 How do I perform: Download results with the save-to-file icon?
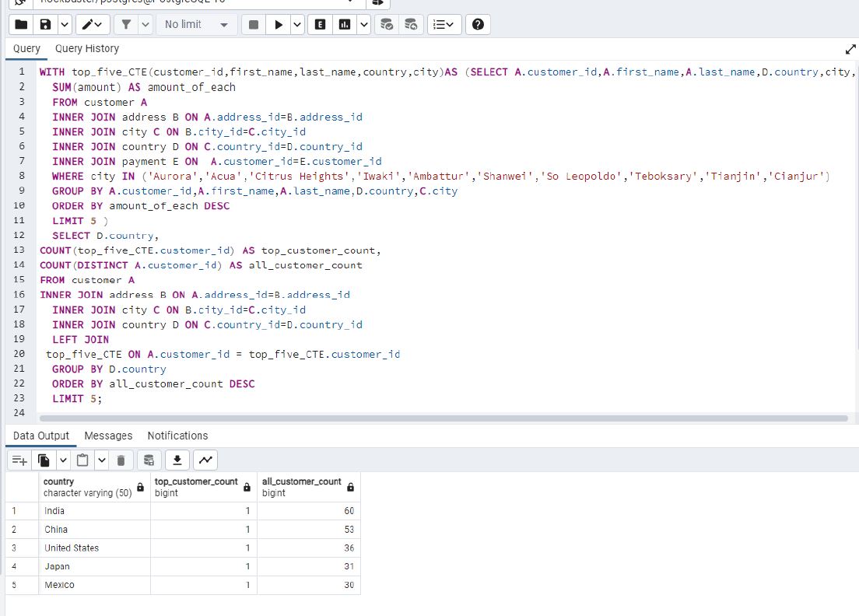pyautogui.click(x=177, y=460)
